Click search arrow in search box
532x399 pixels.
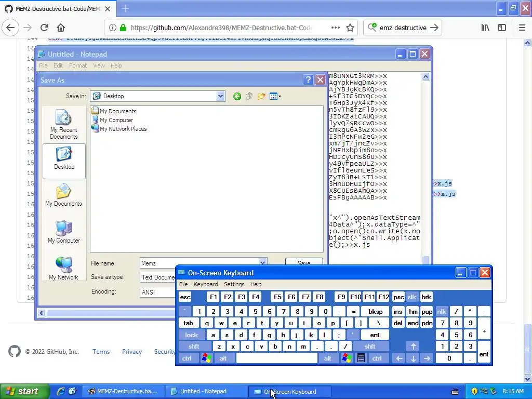pyautogui.click(x=434, y=28)
